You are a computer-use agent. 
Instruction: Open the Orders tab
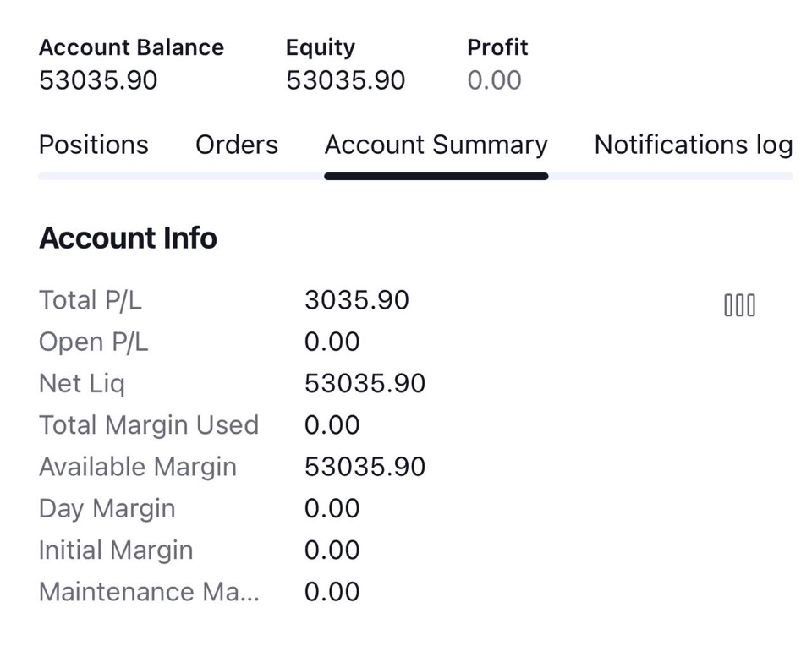237,145
